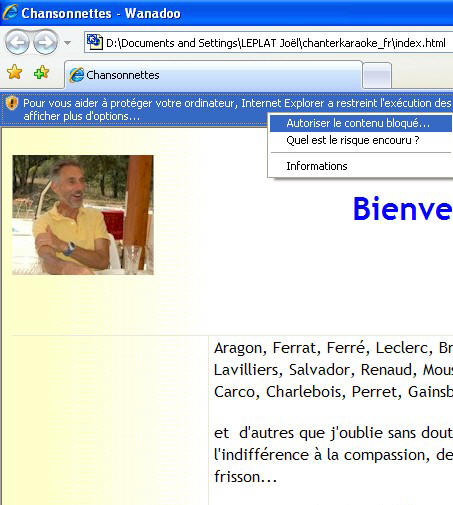
Task: Open Informations menu entry
Action: [x=317, y=166]
